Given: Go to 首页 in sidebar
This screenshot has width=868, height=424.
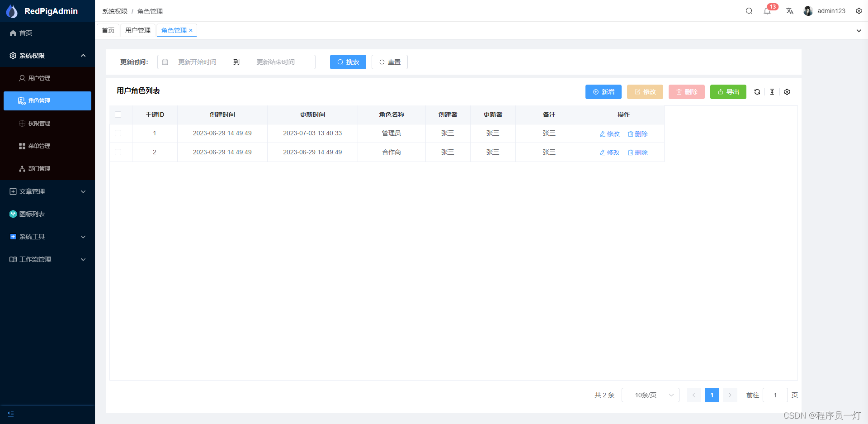Looking at the screenshot, I should pyautogui.click(x=47, y=33).
